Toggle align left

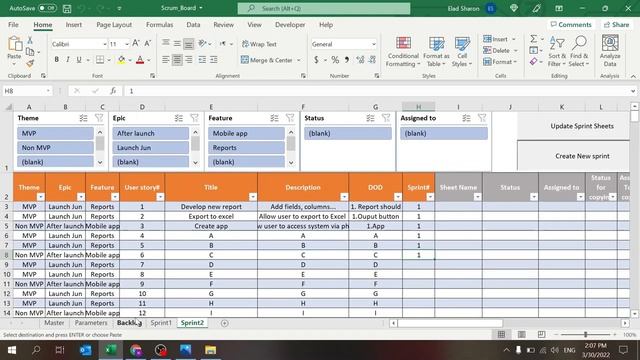point(166,60)
